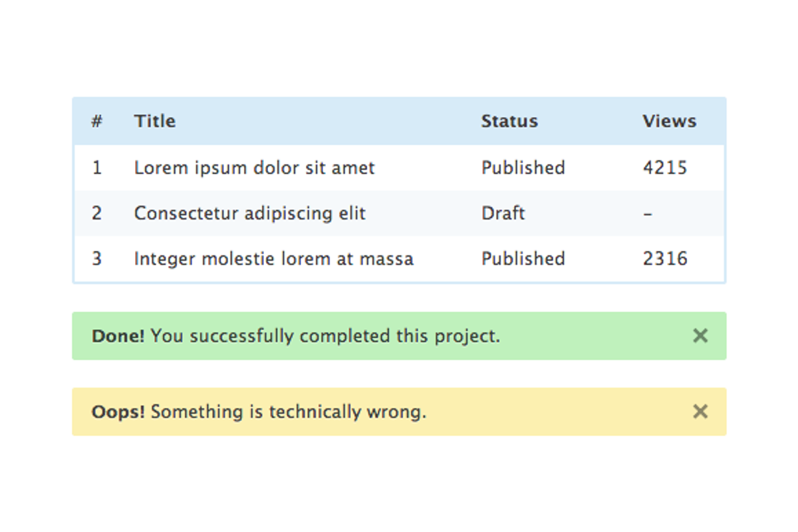Screen dimensions: 798x532
Task: Click the 2316 views value
Action: tap(664, 259)
